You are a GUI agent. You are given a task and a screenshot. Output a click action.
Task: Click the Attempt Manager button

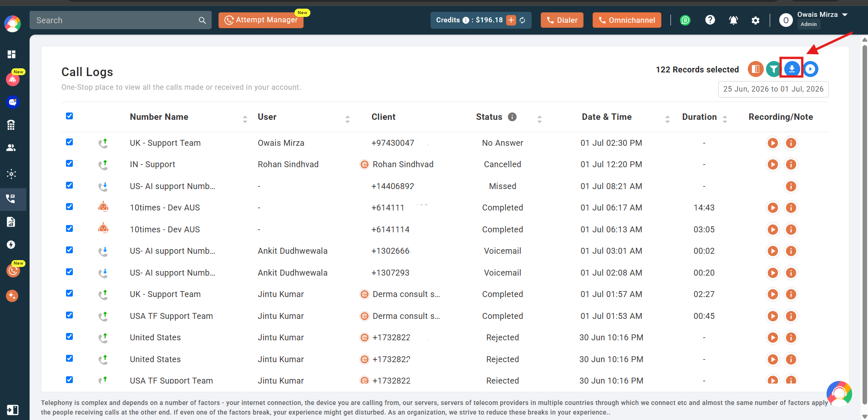click(x=261, y=20)
